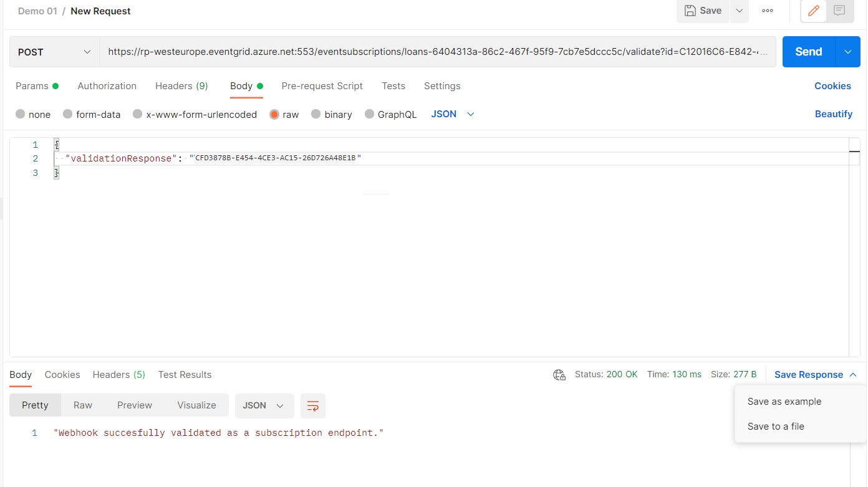
Task: Switch response view to Pretty
Action: 35,405
